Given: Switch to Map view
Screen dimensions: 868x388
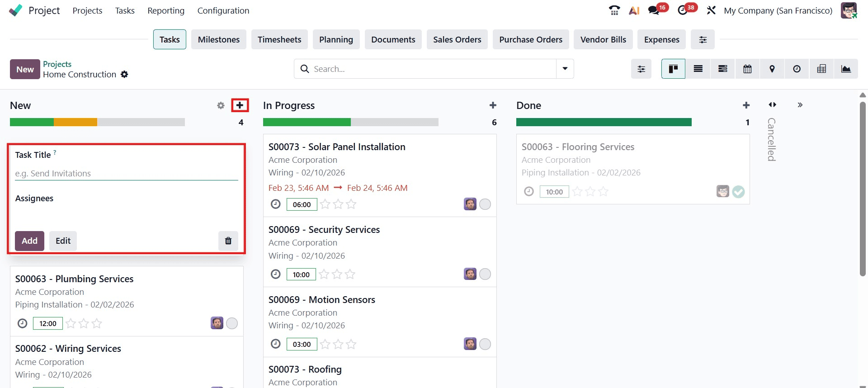Looking at the screenshot, I should [x=772, y=69].
